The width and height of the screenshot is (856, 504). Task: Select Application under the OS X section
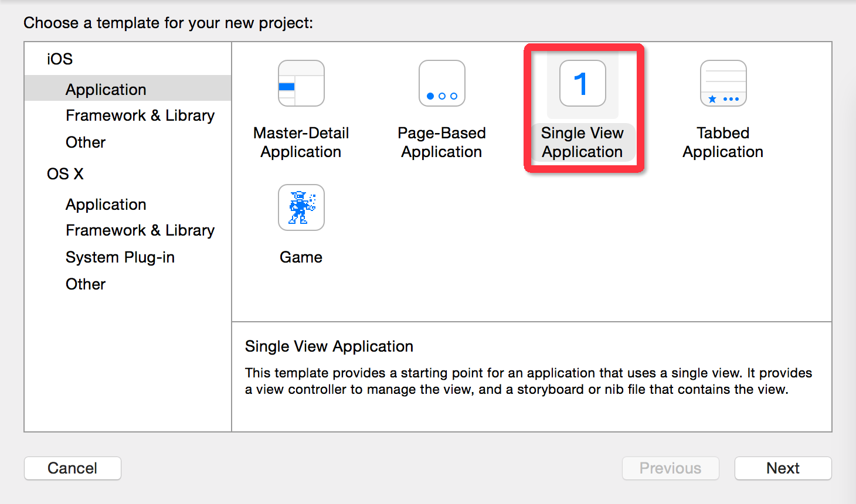(106, 205)
